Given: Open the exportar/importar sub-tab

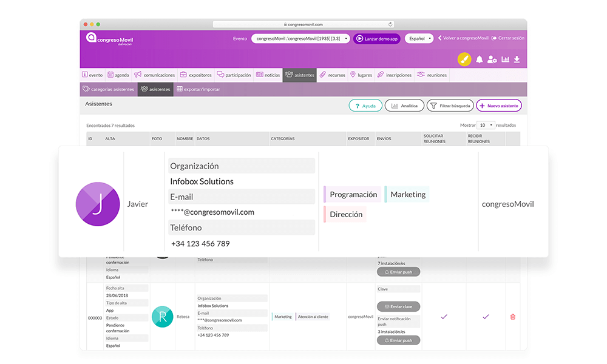Looking at the screenshot, I should tap(198, 89).
